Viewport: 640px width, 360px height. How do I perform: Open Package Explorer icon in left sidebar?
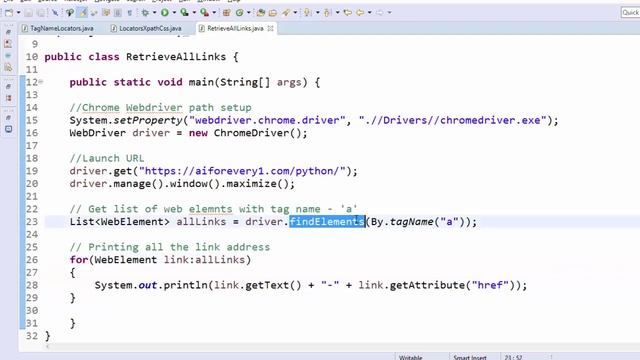coord(8,43)
